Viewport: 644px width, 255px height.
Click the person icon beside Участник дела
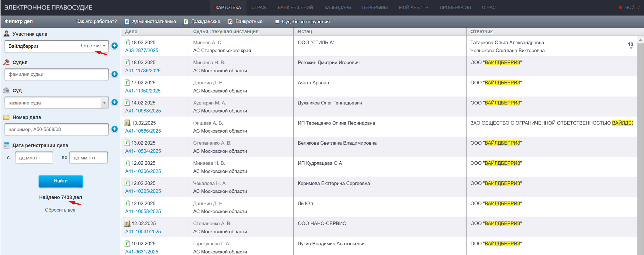coord(6,34)
